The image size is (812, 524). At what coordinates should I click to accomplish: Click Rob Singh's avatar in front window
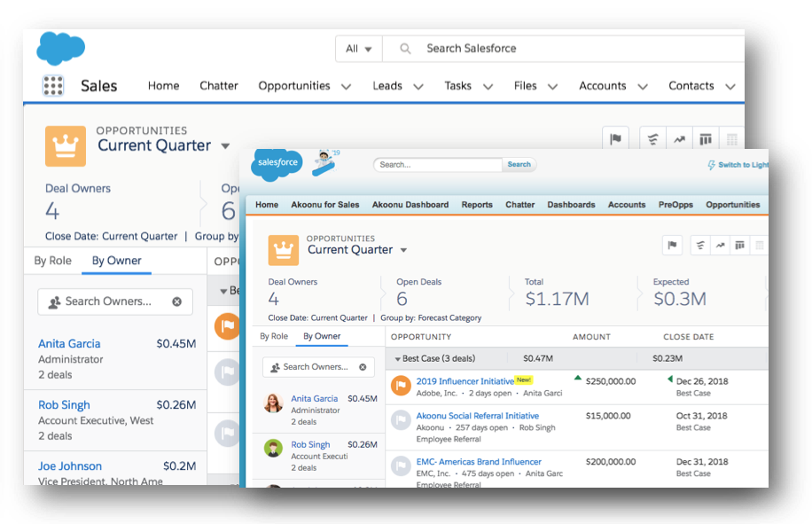[273, 449]
